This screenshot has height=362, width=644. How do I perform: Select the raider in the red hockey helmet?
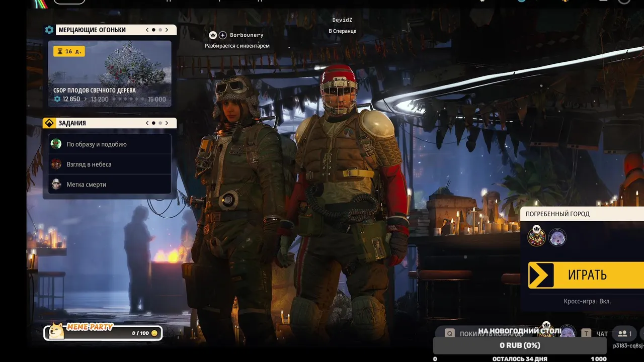pyautogui.click(x=350, y=201)
